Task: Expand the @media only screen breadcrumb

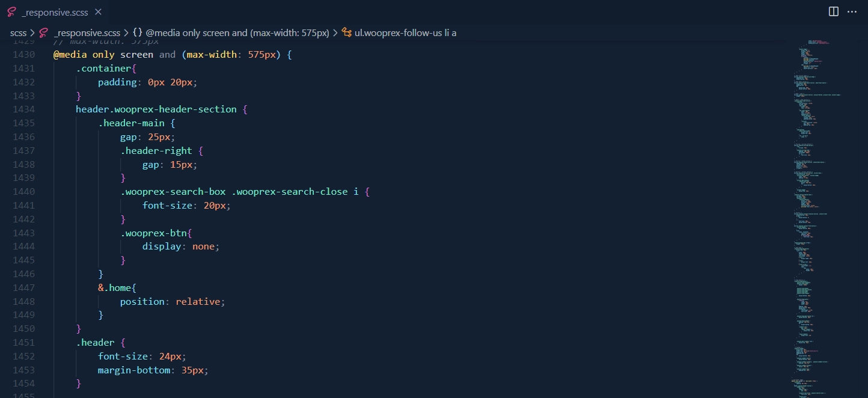Action: 237,33
